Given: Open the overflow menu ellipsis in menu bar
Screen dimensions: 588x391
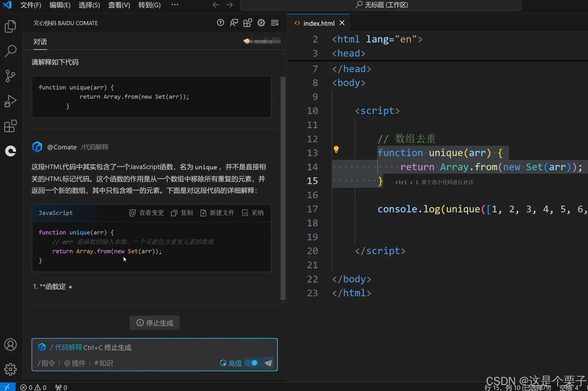Looking at the screenshot, I should tap(175, 5).
